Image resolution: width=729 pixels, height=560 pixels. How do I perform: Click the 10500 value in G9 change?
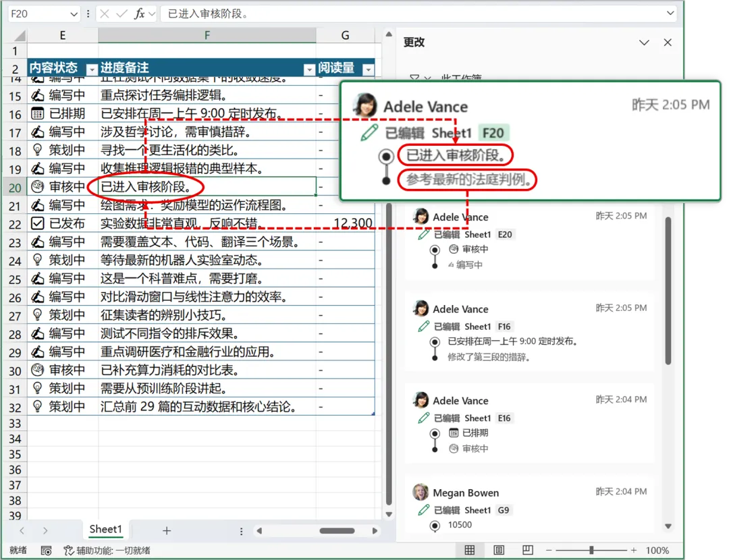tap(460, 525)
